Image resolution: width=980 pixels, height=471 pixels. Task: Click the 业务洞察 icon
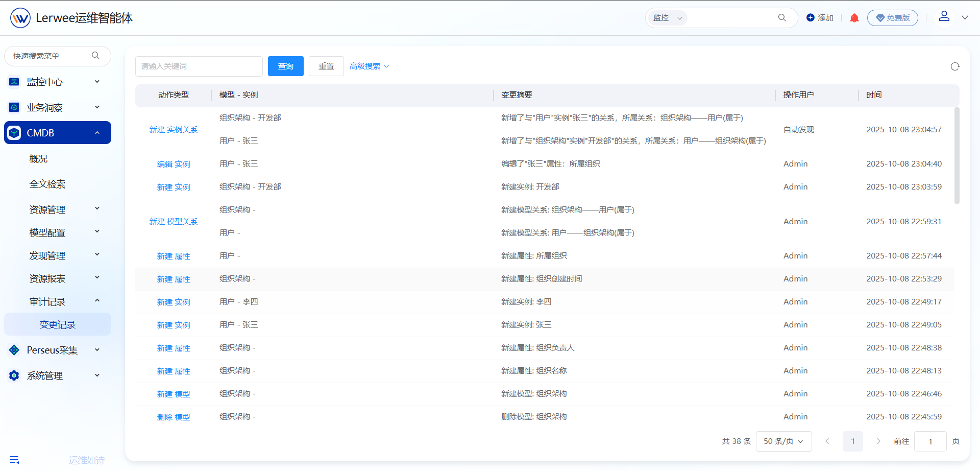point(14,107)
